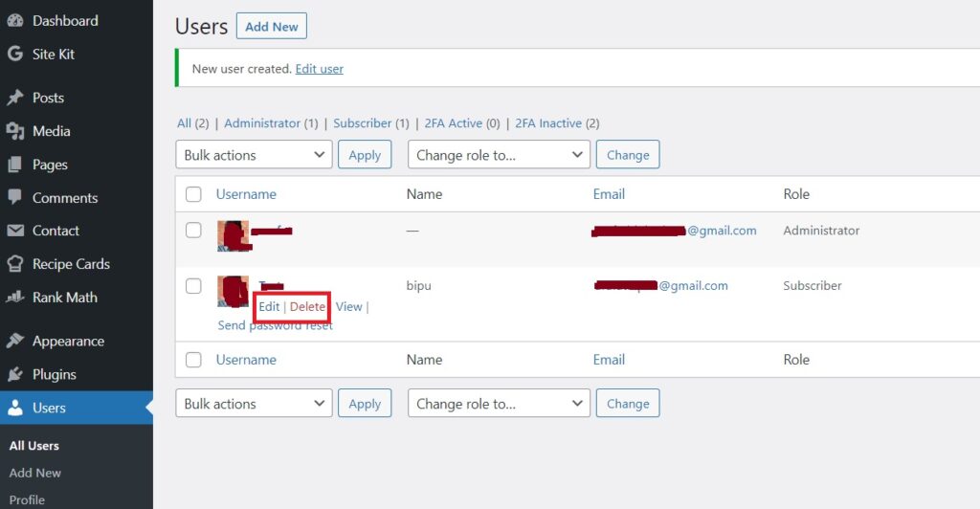Click bottom Apply button
This screenshot has width=980, height=509.
[365, 404]
